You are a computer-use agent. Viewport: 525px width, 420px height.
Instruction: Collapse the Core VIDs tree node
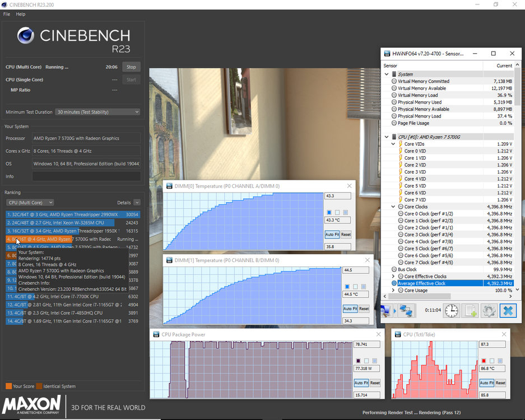pos(393,144)
